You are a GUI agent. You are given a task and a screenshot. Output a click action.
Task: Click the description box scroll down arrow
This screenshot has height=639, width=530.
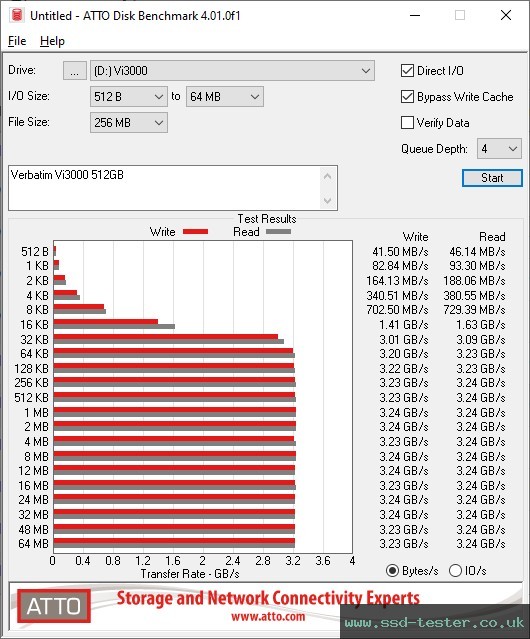(x=328, y=201)
